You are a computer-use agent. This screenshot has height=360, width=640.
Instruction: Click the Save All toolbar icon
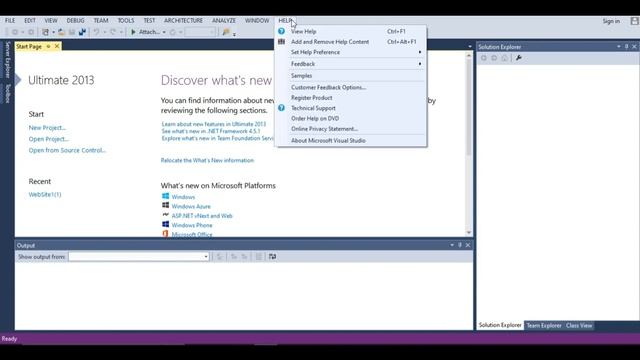click(82, 32)
